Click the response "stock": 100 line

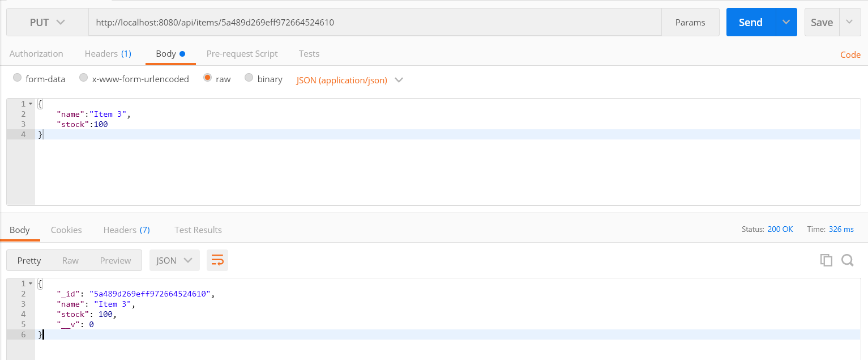(86, 314)
